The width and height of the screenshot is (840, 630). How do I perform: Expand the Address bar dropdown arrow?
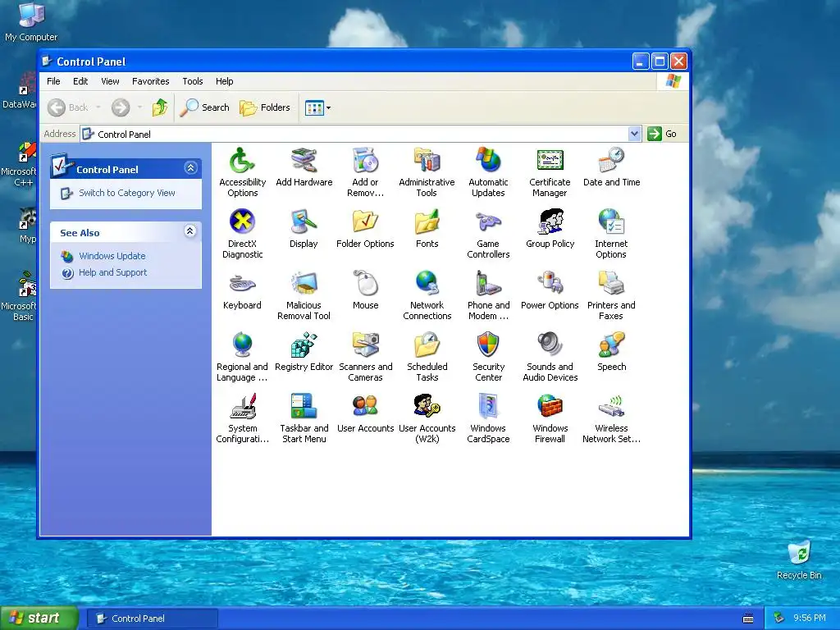click(634, 134)
